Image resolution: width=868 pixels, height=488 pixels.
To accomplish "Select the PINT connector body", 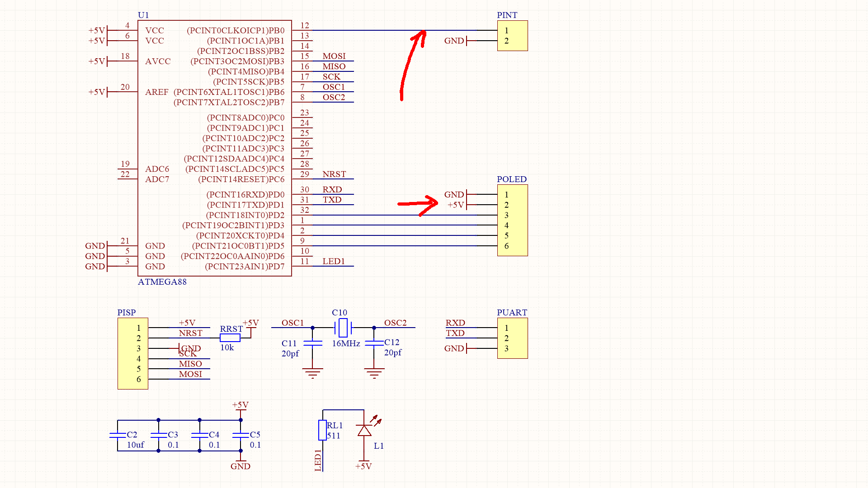I will (x=513, y=36).
